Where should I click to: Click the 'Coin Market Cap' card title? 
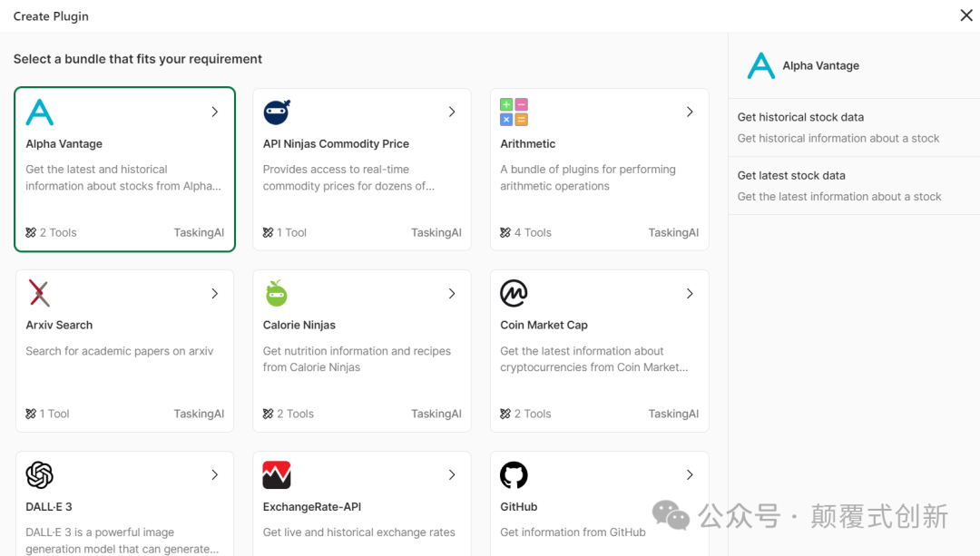[544, 325]
